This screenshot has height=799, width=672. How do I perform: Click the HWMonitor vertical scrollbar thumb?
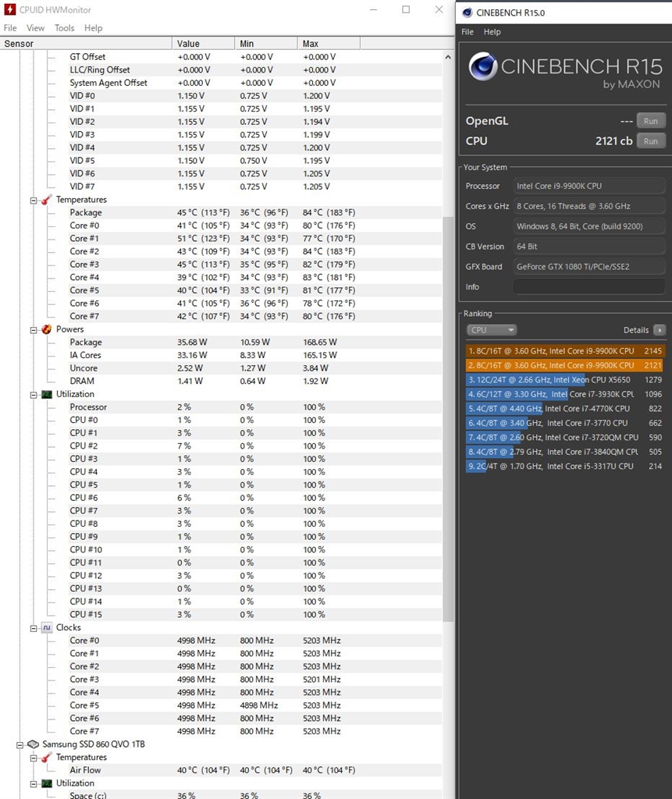(448, 419)
